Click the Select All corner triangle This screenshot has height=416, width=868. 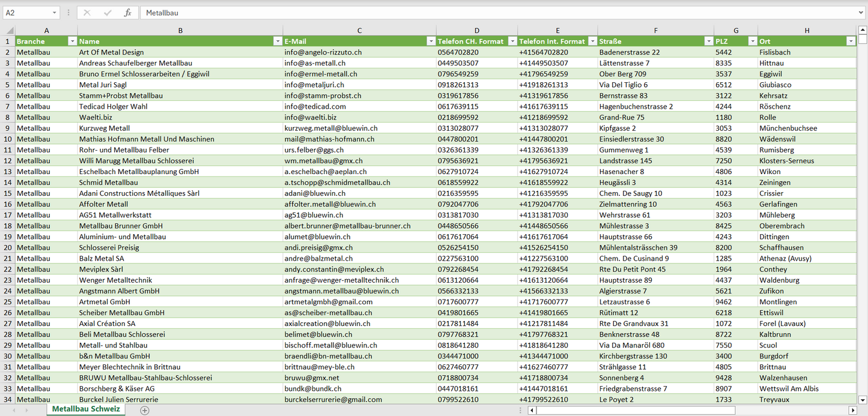click(x=8, y=31)
